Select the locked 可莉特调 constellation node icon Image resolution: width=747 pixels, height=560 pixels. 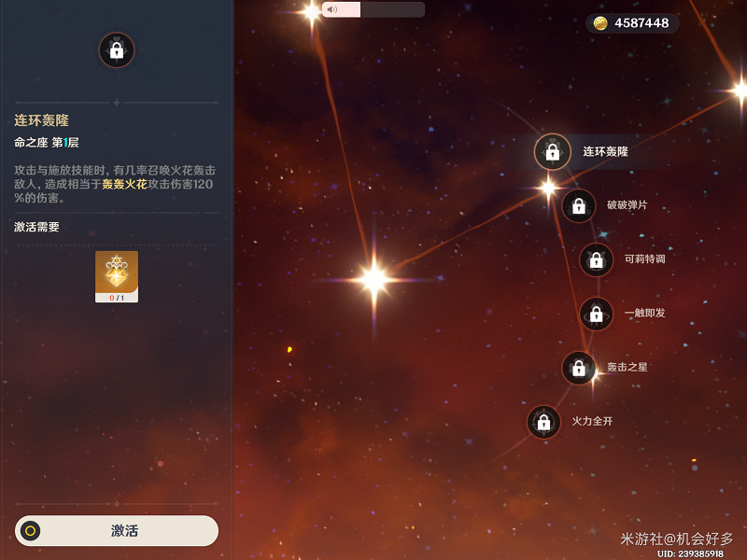(596, 260)
